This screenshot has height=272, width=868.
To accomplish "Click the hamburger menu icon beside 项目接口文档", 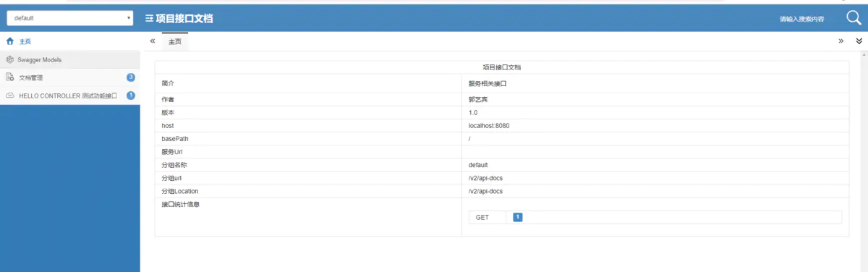I will [149, 18].
